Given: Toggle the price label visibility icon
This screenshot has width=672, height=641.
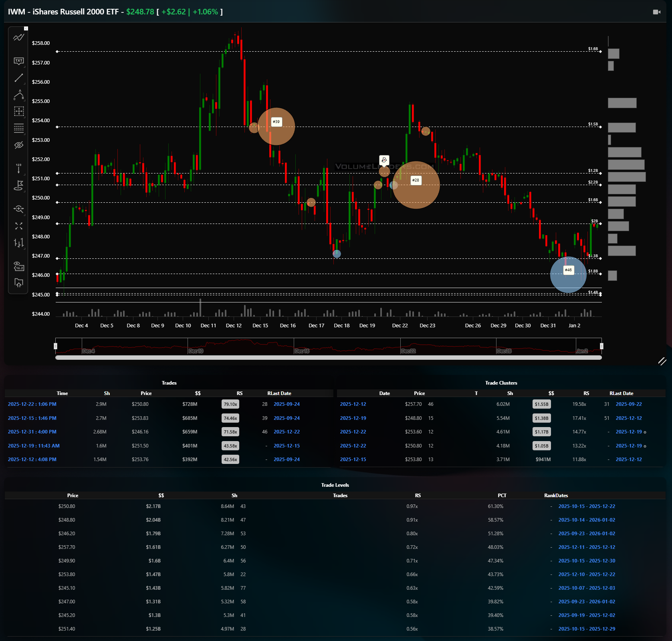Looking at the screenshot, I should coord(19,266).
